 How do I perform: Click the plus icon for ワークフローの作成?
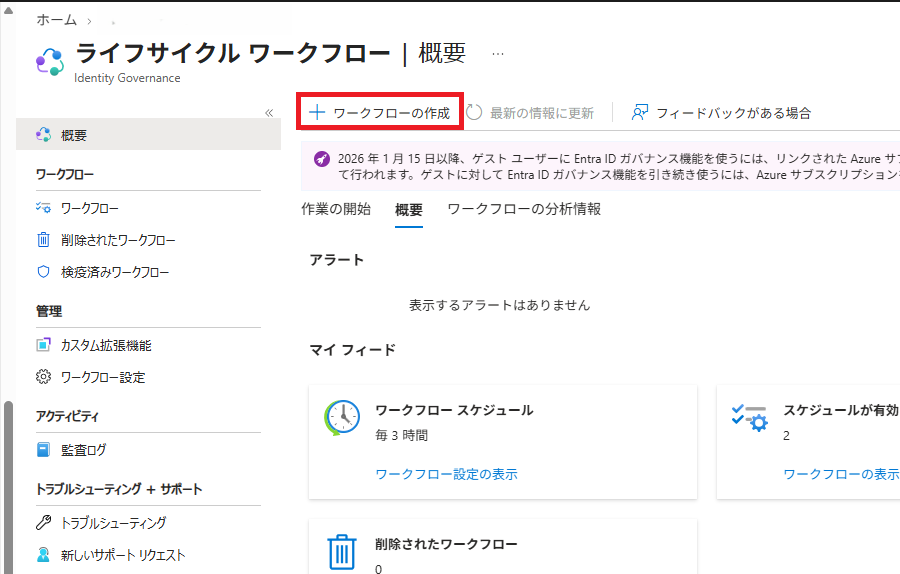coord(317,113)
